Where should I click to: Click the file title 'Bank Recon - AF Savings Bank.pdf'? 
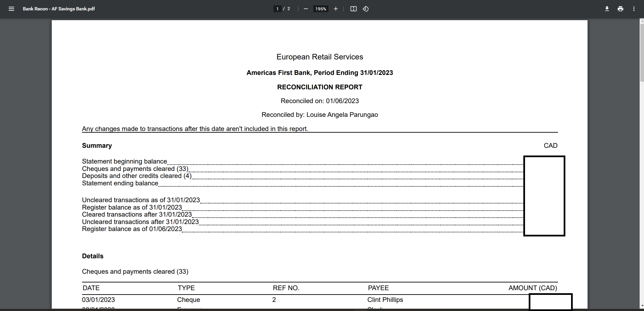(x=59, y=9)
